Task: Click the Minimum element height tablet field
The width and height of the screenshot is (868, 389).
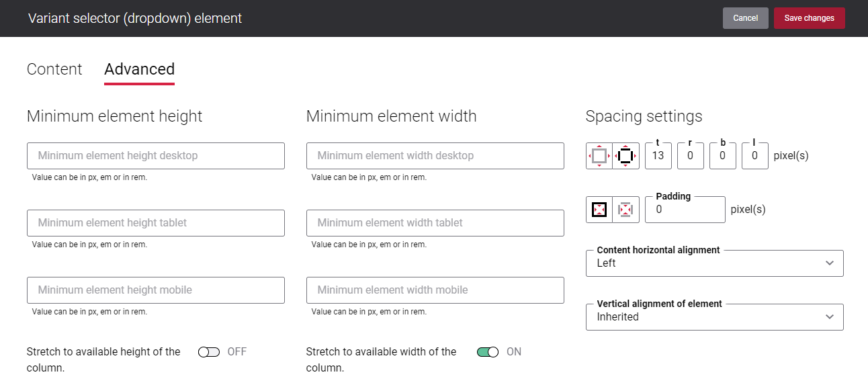Action: click(156, 222)
